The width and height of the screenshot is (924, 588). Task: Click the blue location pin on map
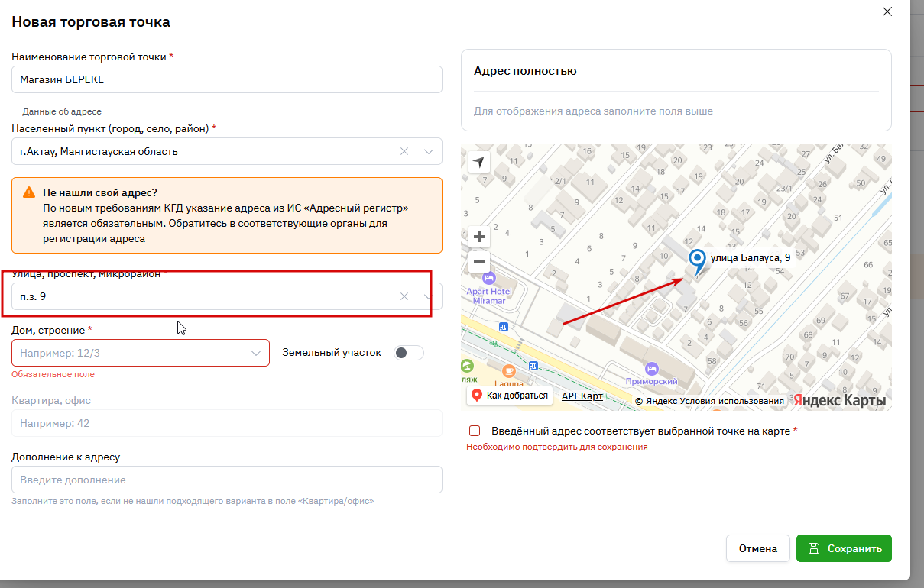[x=696, y=262]
